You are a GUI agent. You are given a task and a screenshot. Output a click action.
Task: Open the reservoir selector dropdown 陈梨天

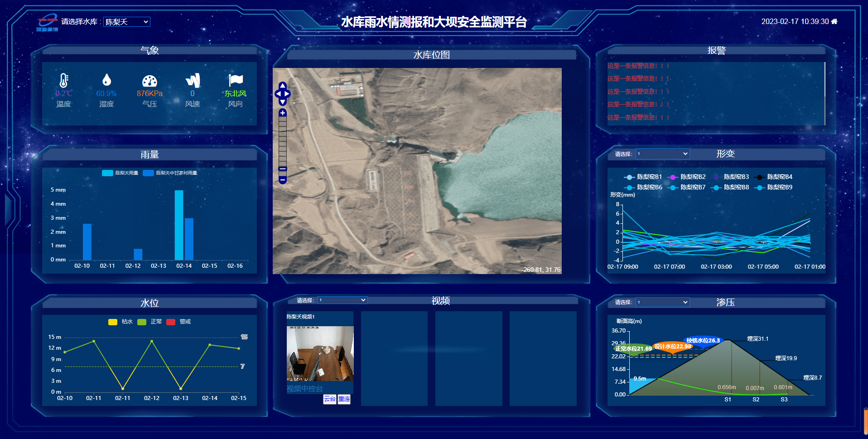tap(127, 22)
